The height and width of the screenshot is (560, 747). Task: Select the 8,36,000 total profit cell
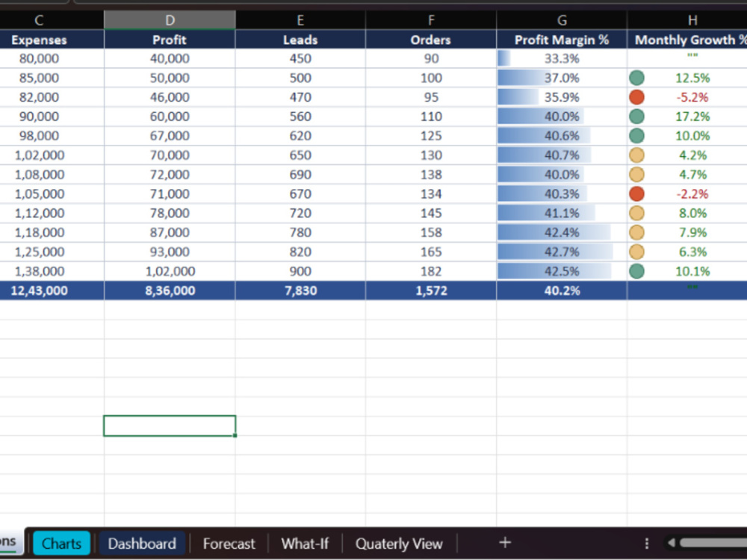[x=170, y=290]
